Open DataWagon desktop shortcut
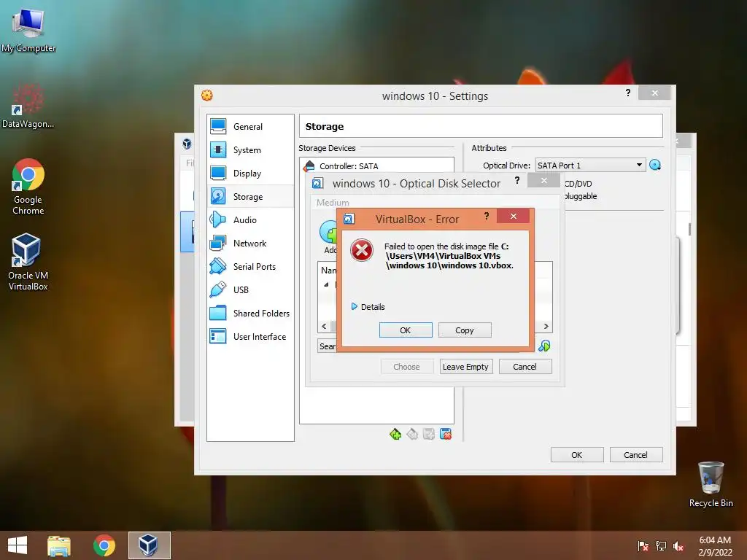 (x=28, y=105)
